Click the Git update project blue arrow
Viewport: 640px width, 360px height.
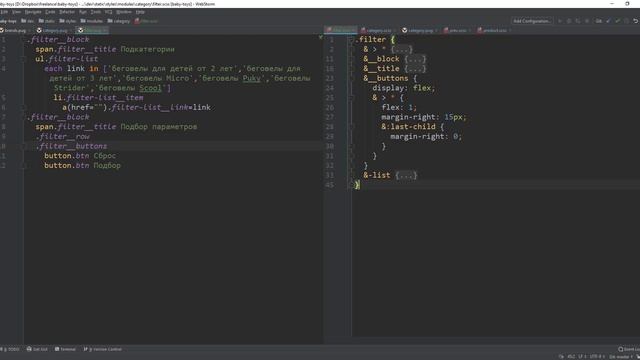(x=609, y=21)
